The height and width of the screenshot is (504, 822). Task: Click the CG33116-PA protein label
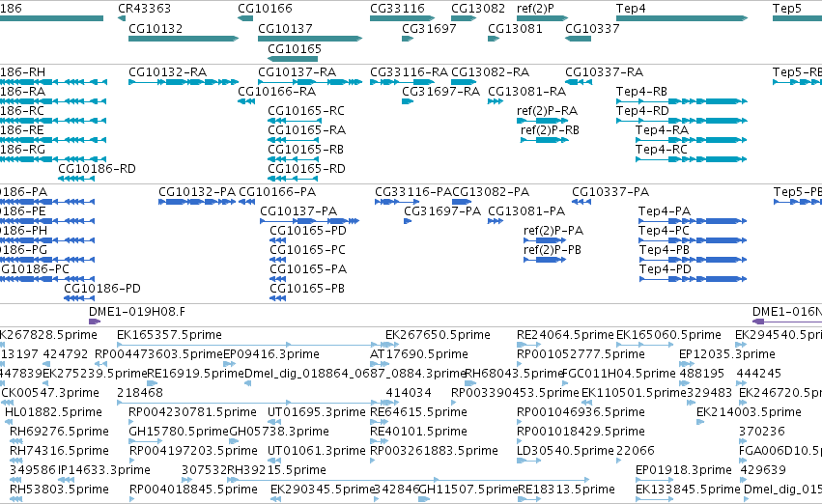tap(413, 192)
